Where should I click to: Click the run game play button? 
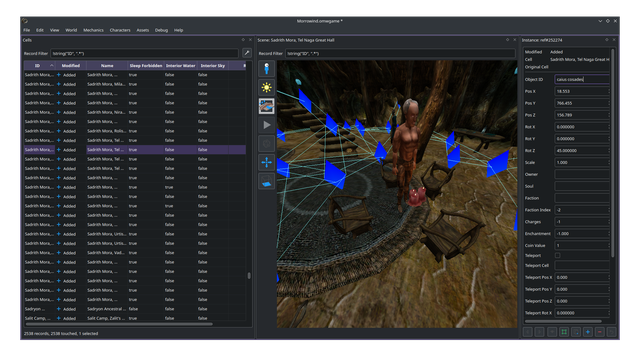[x=267, y=125]
